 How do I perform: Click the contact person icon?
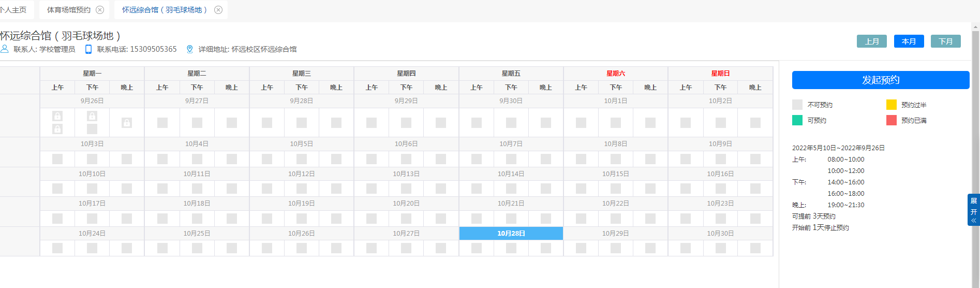coord(5,49)
